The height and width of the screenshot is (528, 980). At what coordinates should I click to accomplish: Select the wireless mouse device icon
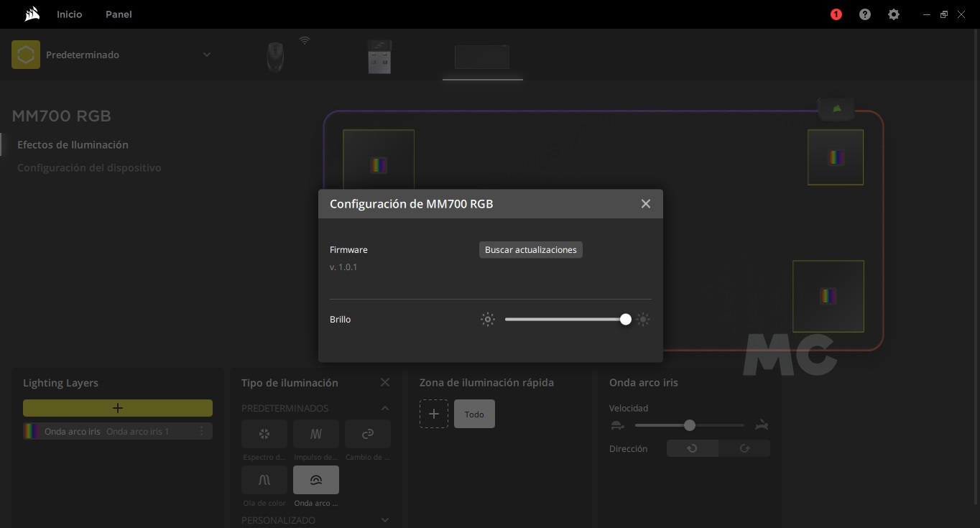coord(275,57)
